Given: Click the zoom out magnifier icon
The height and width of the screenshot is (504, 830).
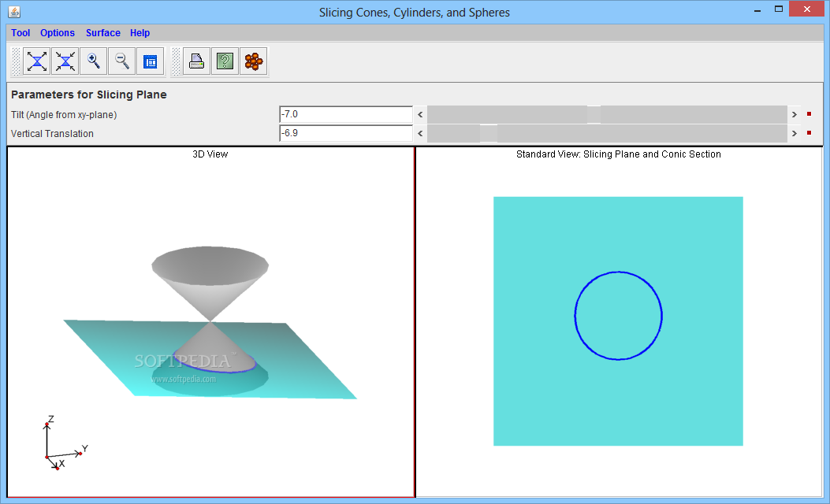Looking at the screenshot, I should [x=121, y=61].
